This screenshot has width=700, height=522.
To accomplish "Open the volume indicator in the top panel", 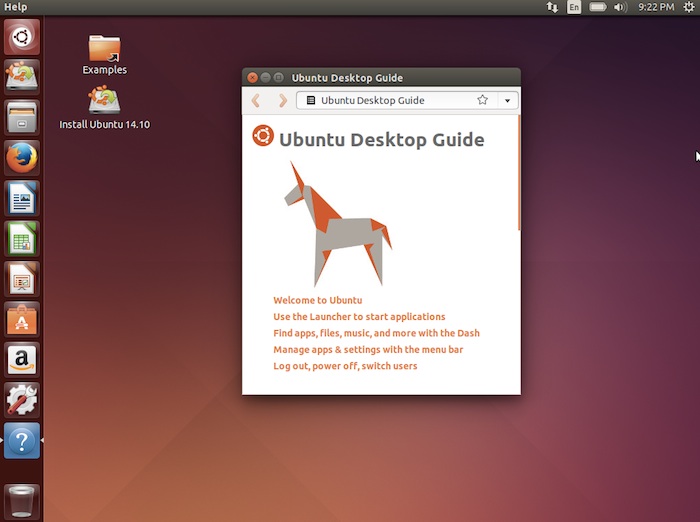I will click(x=620, y=7).
